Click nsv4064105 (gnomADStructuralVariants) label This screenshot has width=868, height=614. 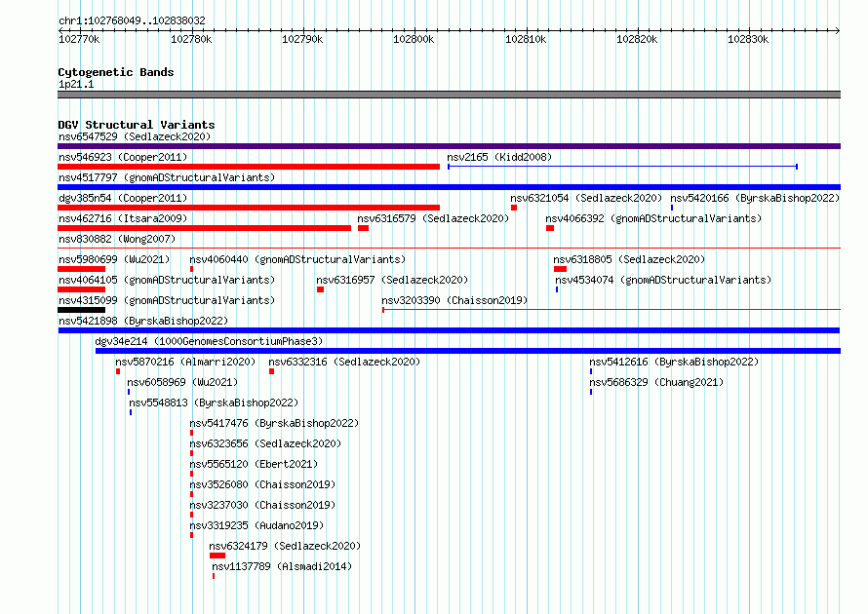point(167,280)
